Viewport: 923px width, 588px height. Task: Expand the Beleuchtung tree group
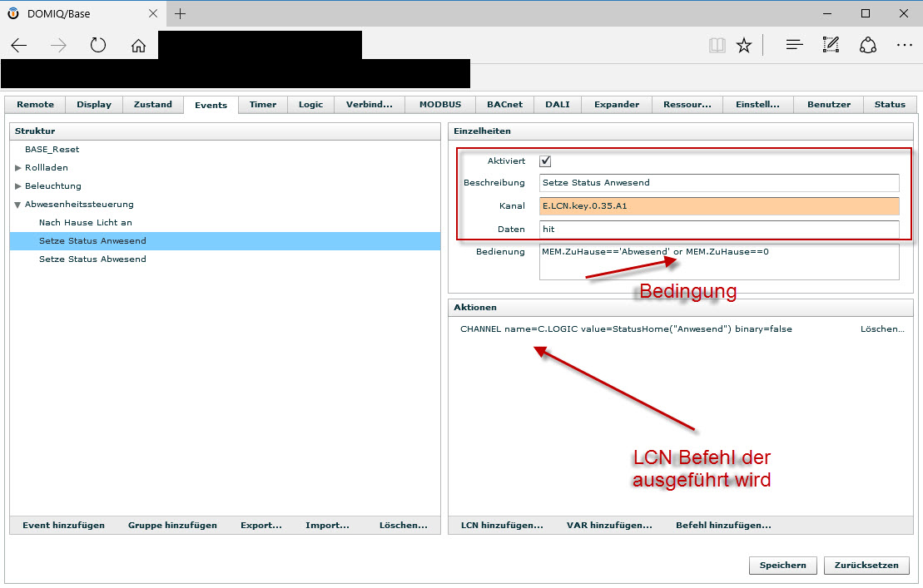[18, 186]
